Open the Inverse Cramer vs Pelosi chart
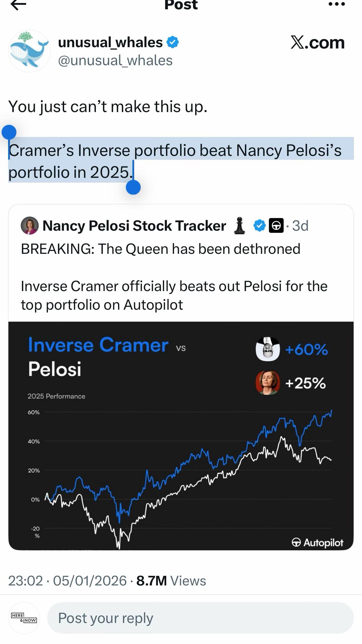Image resolution: width=362 pixels, height=644 pixels. 181,436
